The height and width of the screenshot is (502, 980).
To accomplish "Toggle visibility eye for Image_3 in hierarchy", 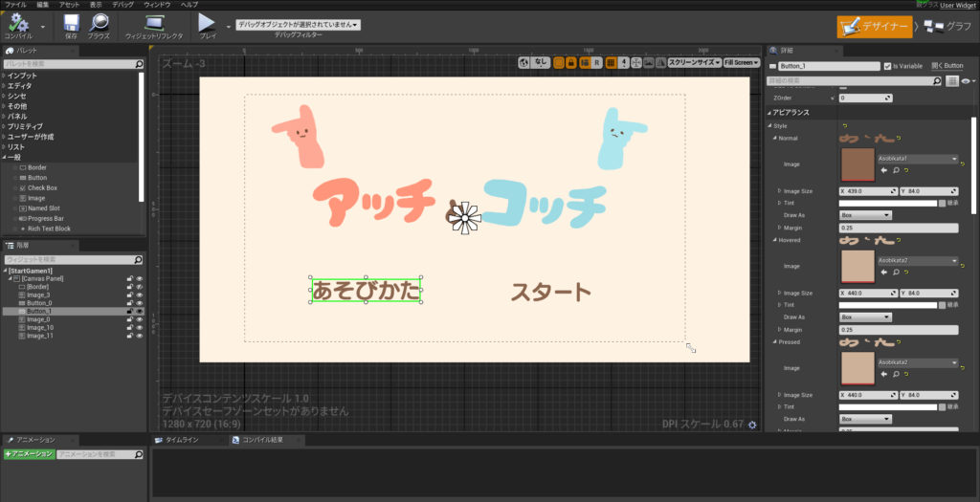I will click(140, 295).
